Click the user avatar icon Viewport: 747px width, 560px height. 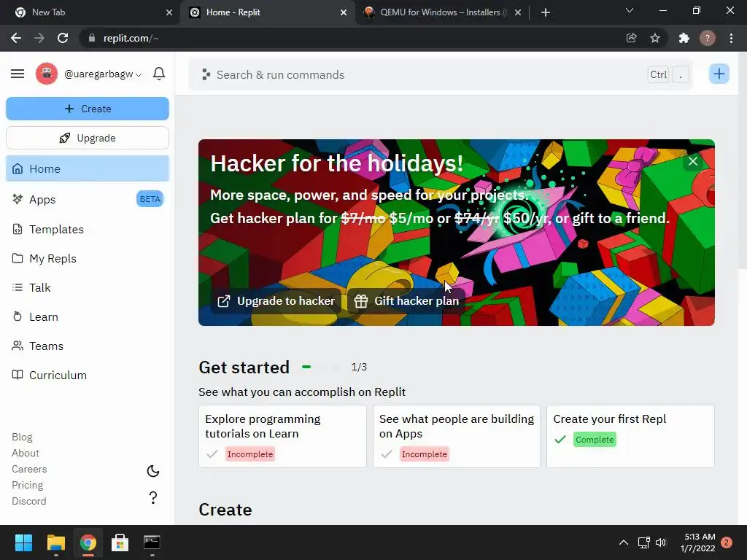click(x=47, y=74)
